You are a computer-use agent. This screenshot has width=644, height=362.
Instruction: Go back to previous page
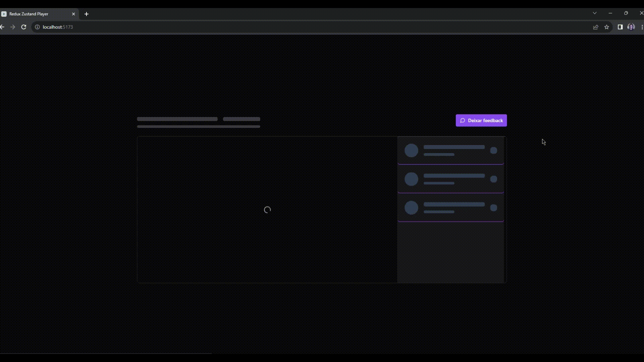[2, 27]
